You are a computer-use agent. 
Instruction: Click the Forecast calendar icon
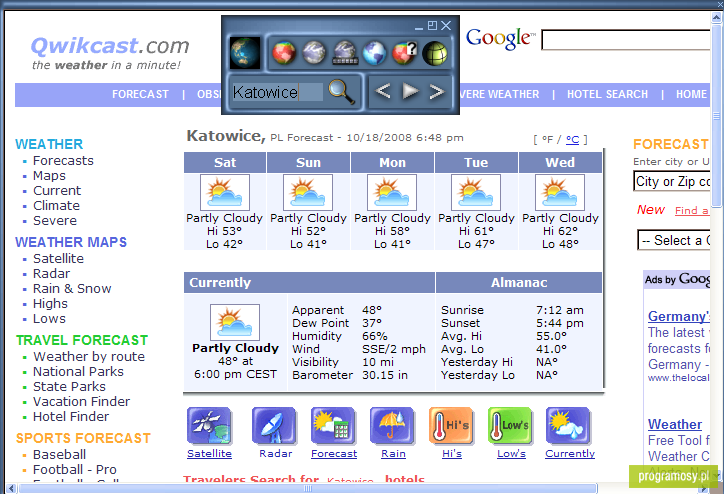pos(333,426)
